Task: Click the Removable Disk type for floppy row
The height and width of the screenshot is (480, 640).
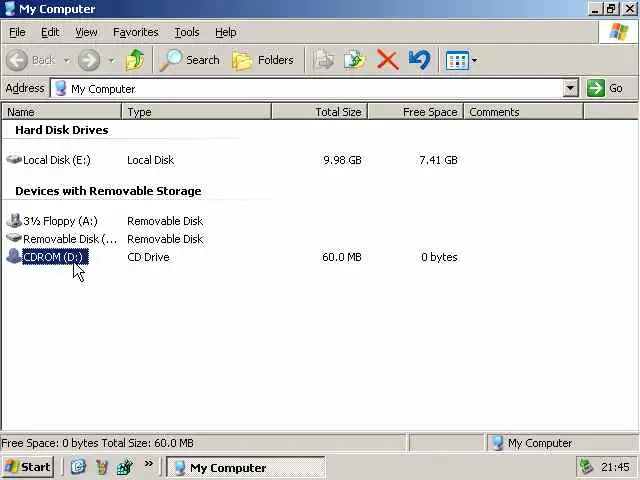Action: point(165,221)
